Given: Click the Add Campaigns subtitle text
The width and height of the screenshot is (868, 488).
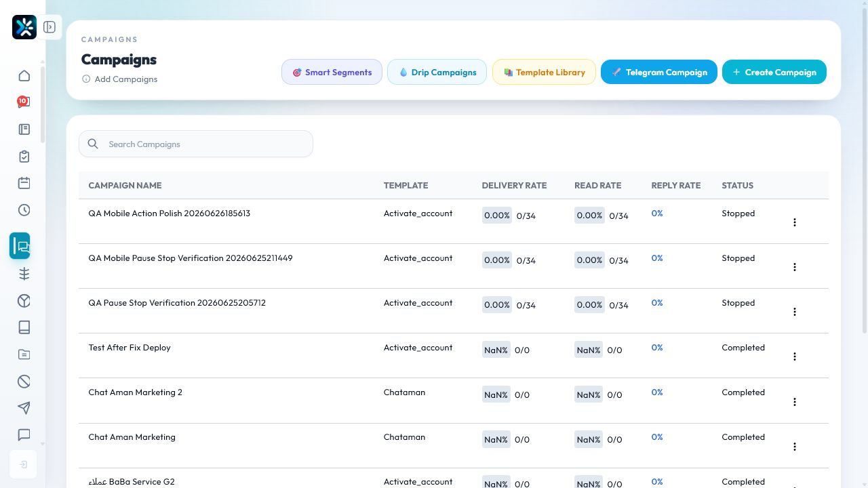Looking at the screenshot, I should (x=126, y=79).
